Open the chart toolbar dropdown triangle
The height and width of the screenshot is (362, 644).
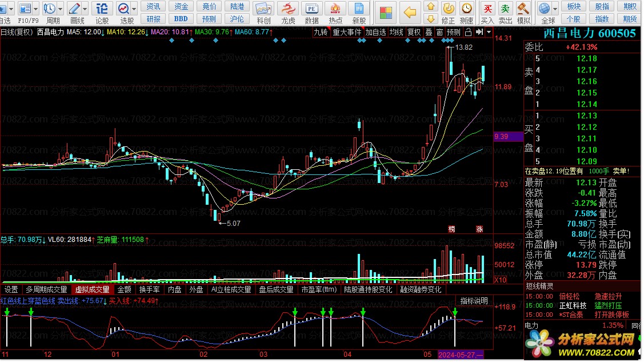tap(489, 32)
